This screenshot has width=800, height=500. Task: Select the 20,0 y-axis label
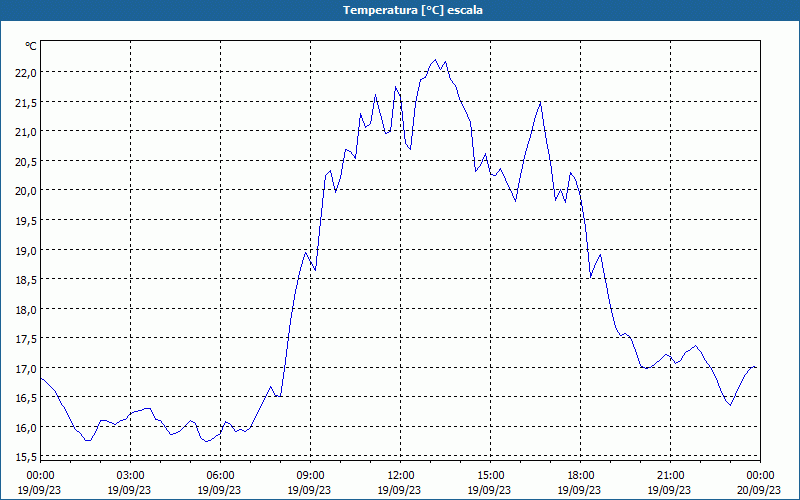(26, 191)
